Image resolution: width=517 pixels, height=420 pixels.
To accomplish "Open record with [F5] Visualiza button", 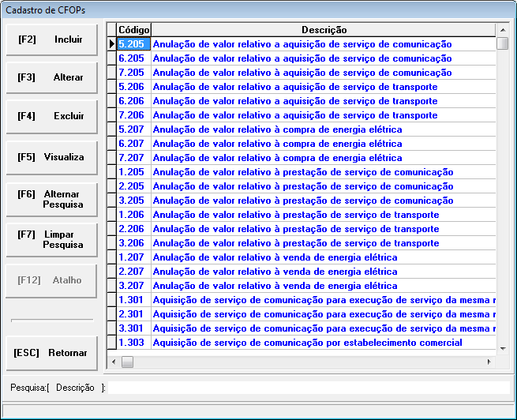I will 51,157.
